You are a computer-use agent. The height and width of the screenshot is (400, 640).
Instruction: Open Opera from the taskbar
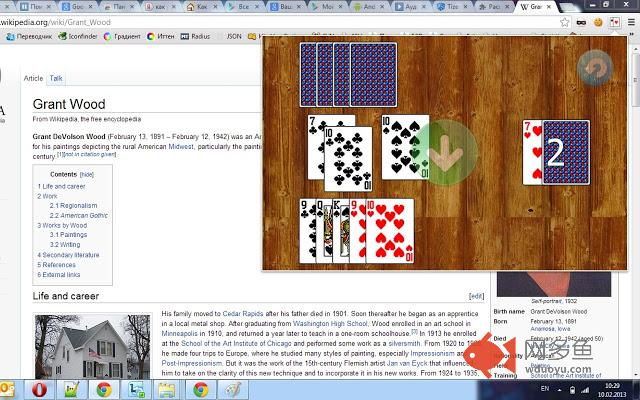coord(39,390)
